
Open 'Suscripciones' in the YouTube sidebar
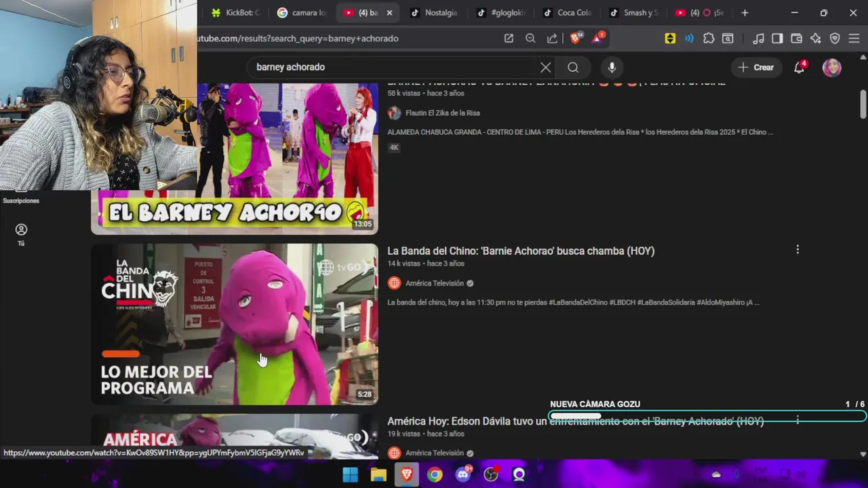[x=21, y=201]
